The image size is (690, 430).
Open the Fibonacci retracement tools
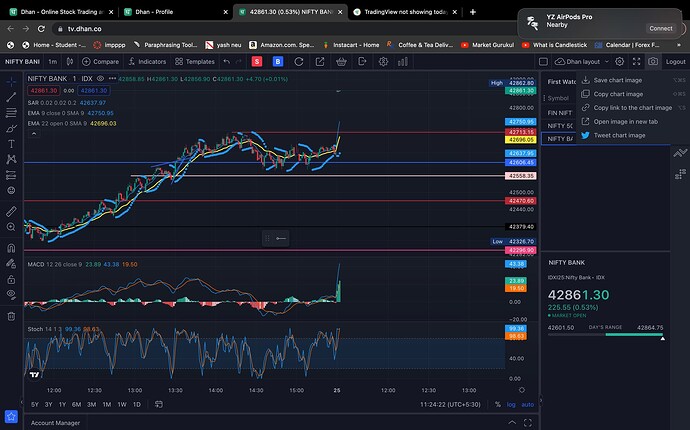pyautogui.click(x=11, y=113)
